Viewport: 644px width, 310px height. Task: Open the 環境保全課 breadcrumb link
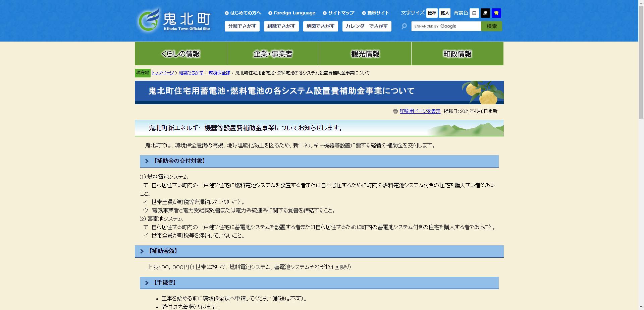(x=219, y=73)
